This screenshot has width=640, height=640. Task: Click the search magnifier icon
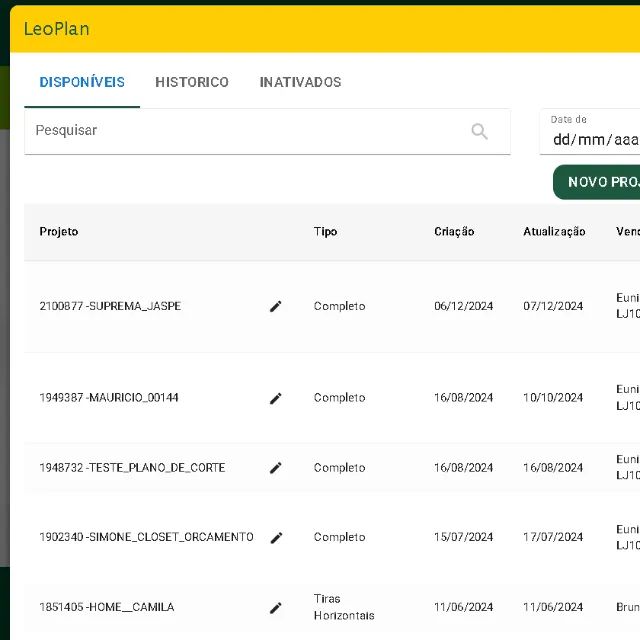point(479,131)
